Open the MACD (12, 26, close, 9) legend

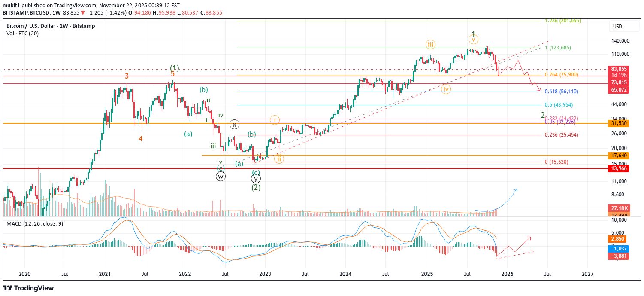click(35, 224)
